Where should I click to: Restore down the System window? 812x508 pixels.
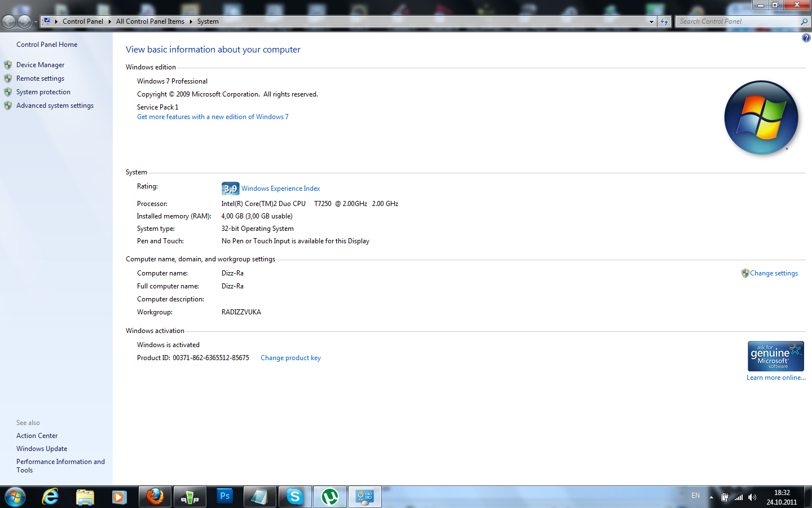point(775,5)
